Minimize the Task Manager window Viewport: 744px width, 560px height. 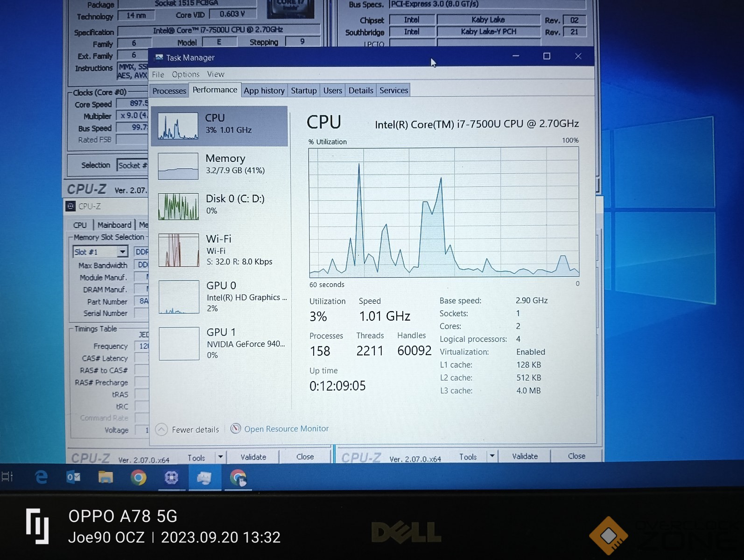[516, 56]
